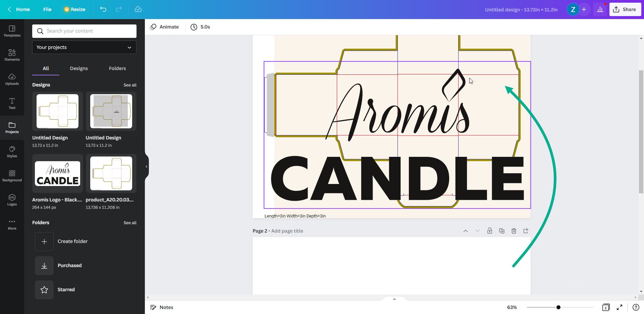The image size is (644, 314).
Task: Click the Share button
Action: (625, 9)
